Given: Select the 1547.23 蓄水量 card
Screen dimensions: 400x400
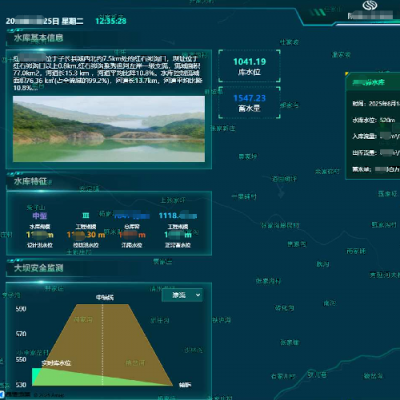Looking at the screenshot, I should 249,103.
